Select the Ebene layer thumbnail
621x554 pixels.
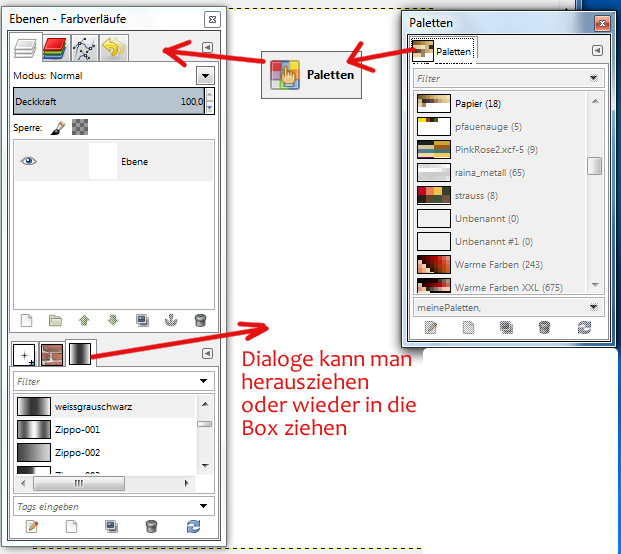tap(103, 161)
